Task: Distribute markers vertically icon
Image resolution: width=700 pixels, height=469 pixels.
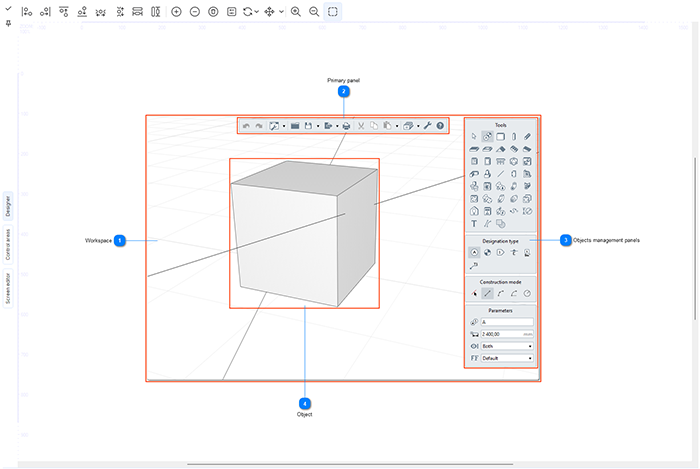Action: (x=120, y=12)
